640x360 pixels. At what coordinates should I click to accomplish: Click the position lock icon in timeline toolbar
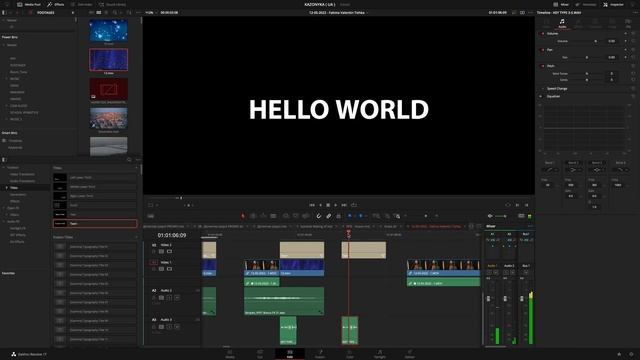tap(338, 216)
